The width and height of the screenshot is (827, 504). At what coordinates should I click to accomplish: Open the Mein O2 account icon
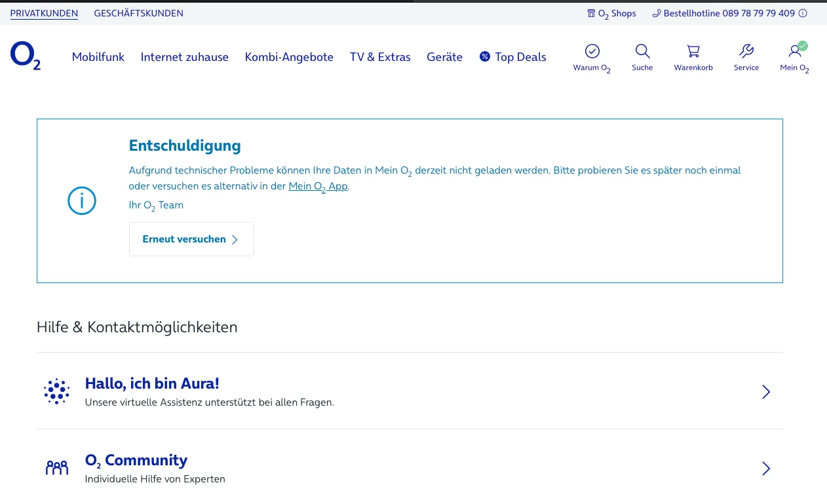[796, 51]
